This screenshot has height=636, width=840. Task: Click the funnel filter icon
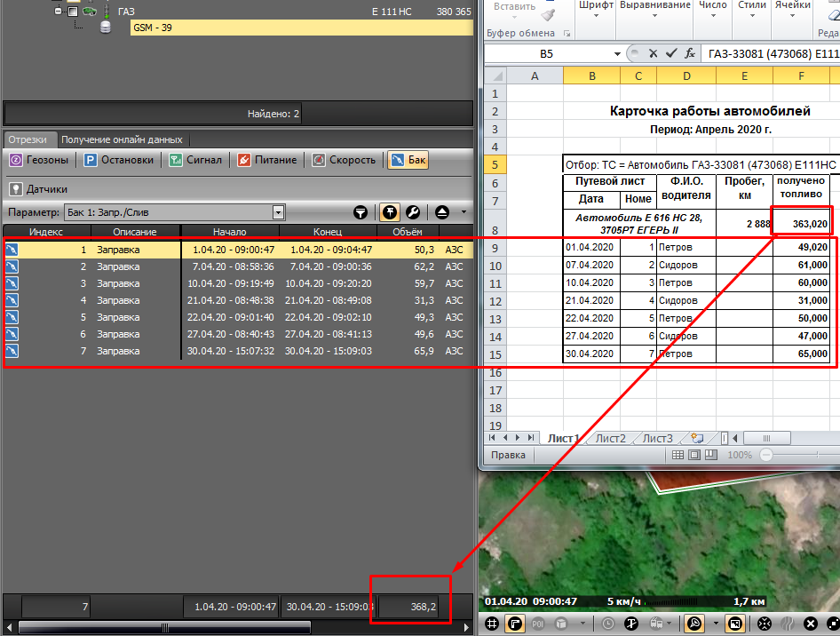click(361, 212)
